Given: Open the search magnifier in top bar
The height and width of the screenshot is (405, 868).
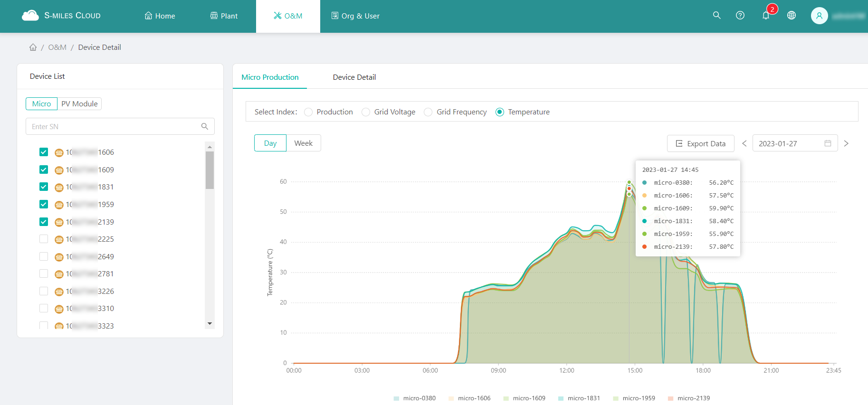Looking at the screenshot, I should coord(716,16).
